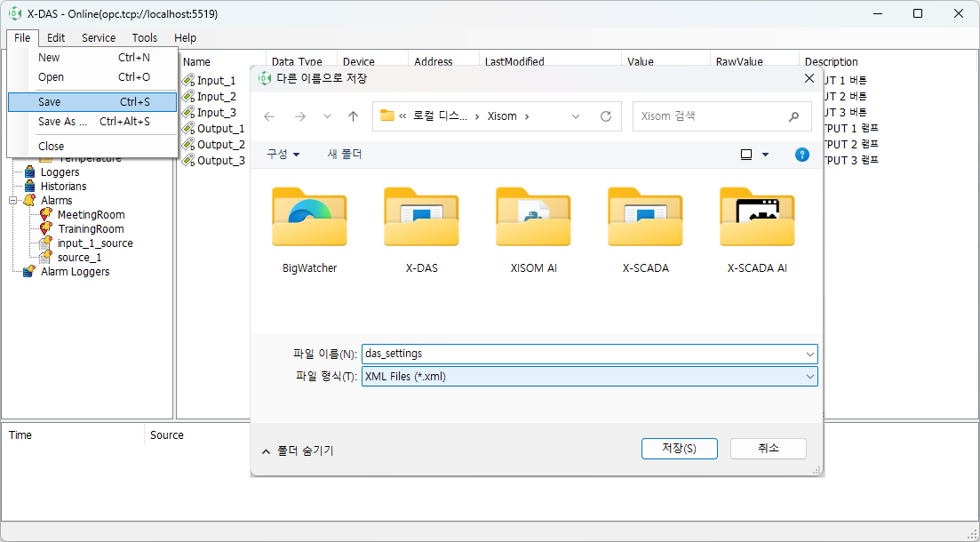Open the Tools menu
The height and width of the screenshot is (542, 980).
click(145, 37)
